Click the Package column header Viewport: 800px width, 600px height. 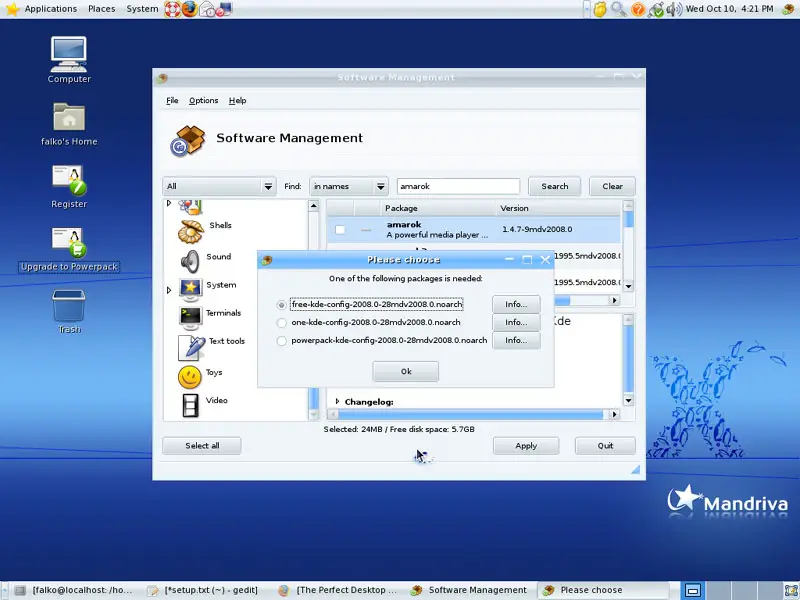[438, 208]
